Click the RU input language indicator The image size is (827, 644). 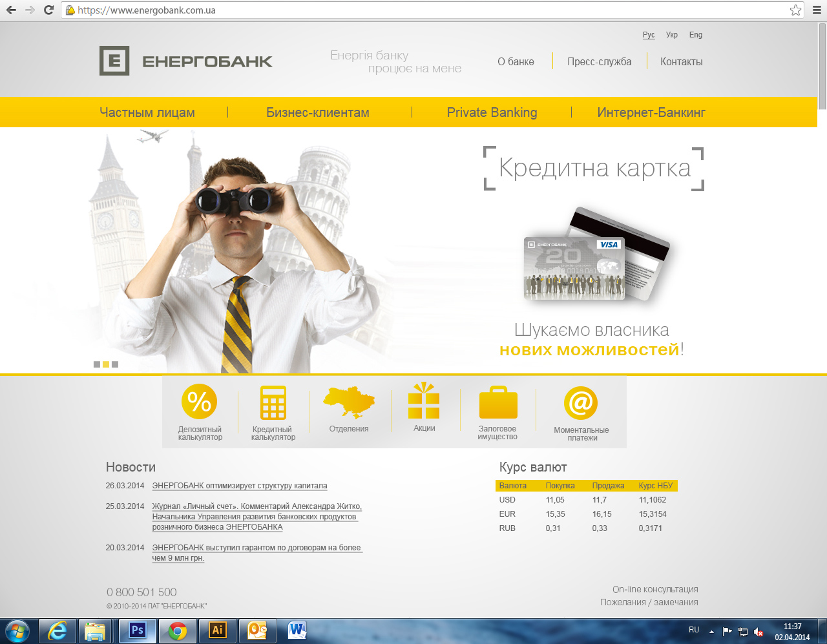coord(694,630)
